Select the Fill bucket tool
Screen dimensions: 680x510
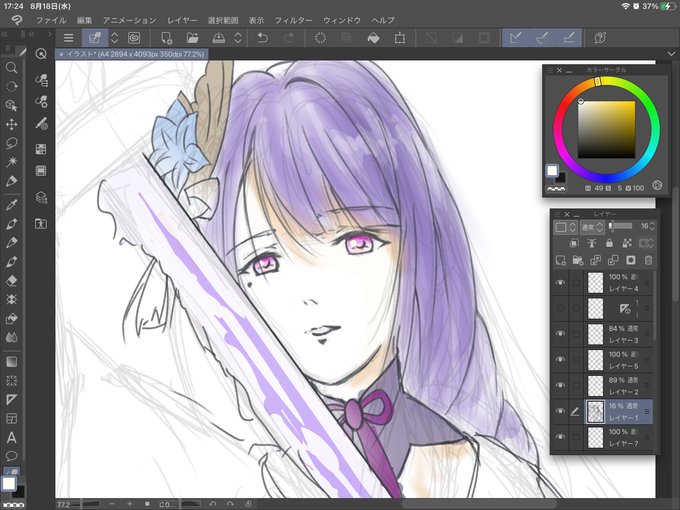(11, 319)
